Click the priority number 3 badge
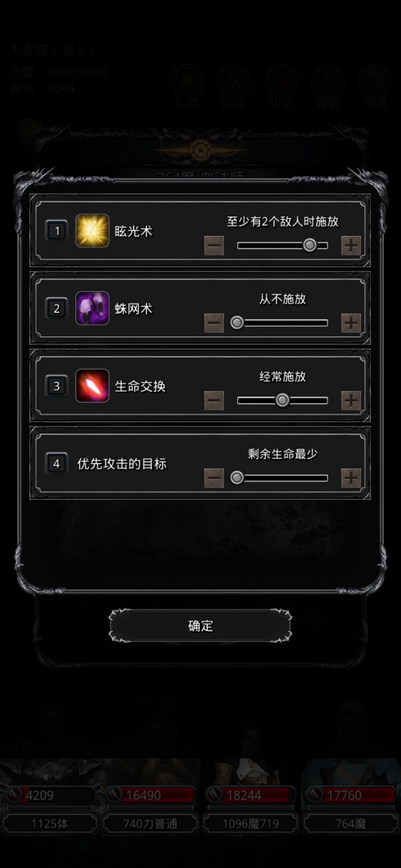This screenshot has height=868, width=401. tap(56, 386)
